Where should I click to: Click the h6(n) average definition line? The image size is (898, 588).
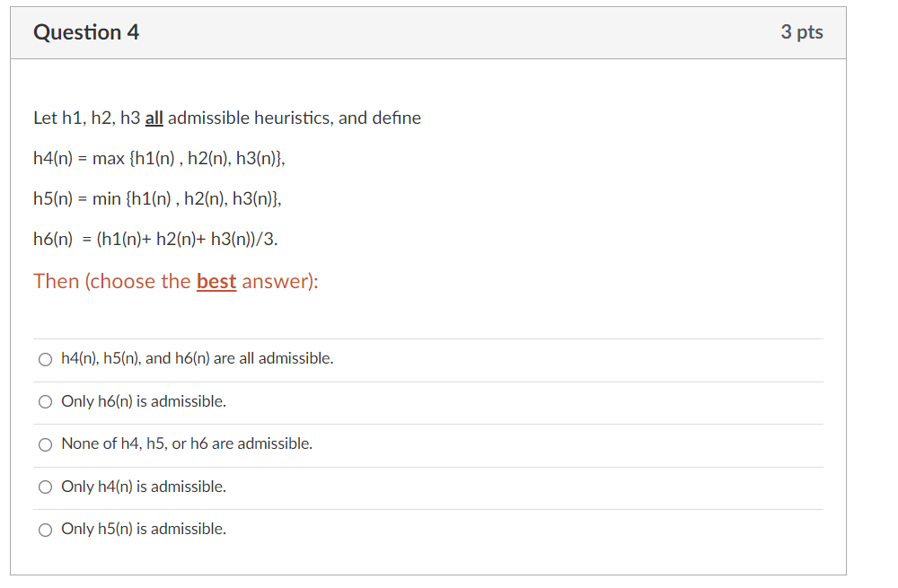pyautogui.click(x=162, y=239)
